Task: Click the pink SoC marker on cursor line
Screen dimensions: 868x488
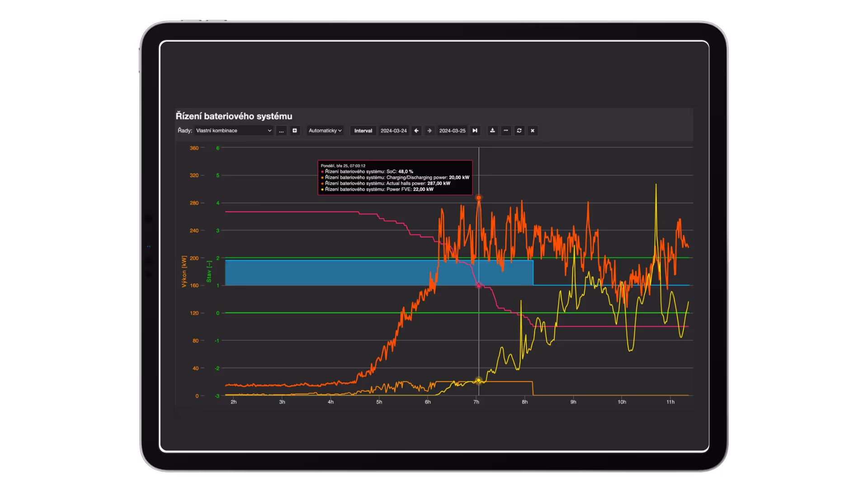Action: (x=479, y=285)
